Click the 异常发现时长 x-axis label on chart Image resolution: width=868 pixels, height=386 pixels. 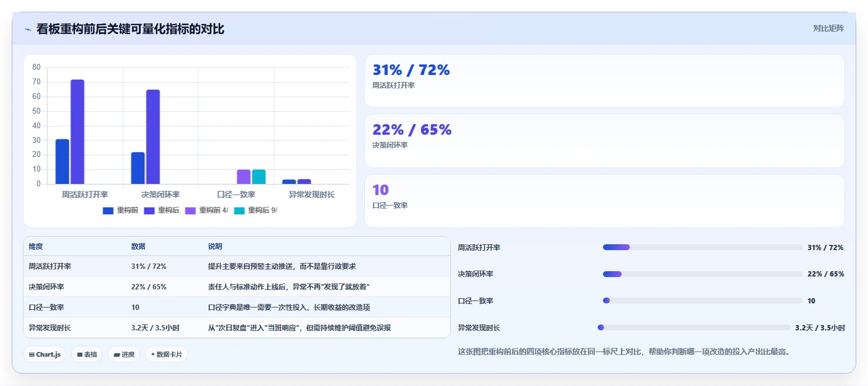pyautogui.click(x=312, y=194)
